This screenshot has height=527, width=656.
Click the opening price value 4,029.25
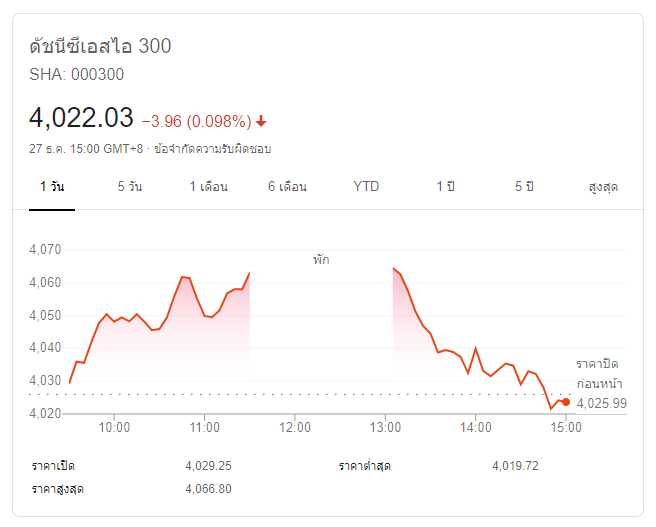pos(209,466)
